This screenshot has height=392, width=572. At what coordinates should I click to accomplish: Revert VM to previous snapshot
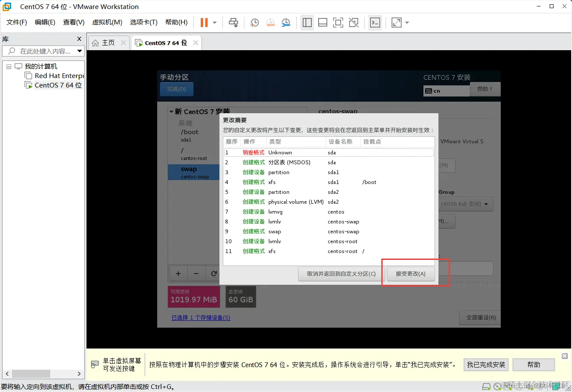coord(270,22)
